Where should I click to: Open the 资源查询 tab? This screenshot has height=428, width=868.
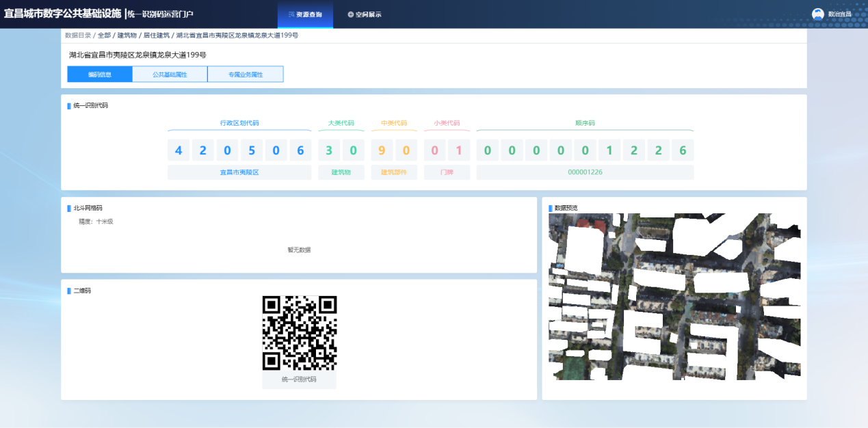click(305, 14)
